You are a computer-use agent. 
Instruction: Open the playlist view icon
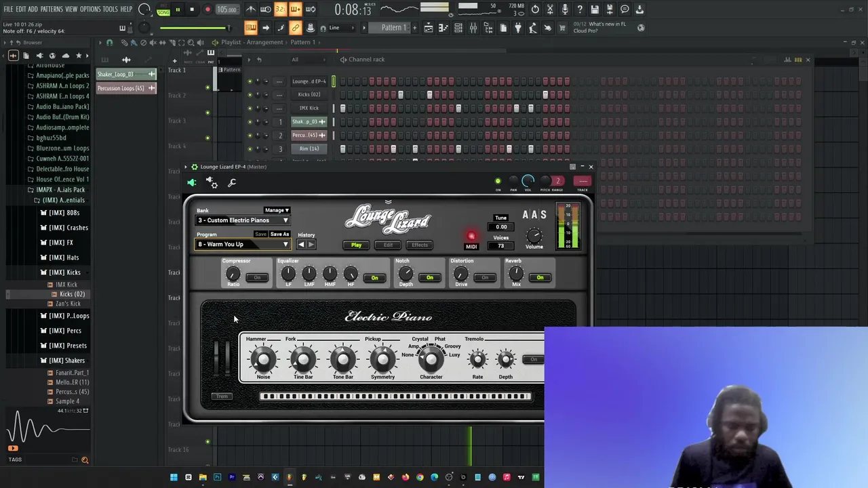429,28
